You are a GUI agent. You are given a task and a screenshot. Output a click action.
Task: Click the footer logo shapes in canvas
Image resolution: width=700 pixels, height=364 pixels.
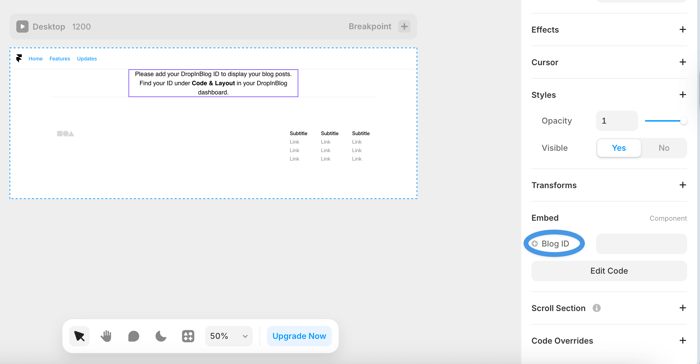[65, 134]
